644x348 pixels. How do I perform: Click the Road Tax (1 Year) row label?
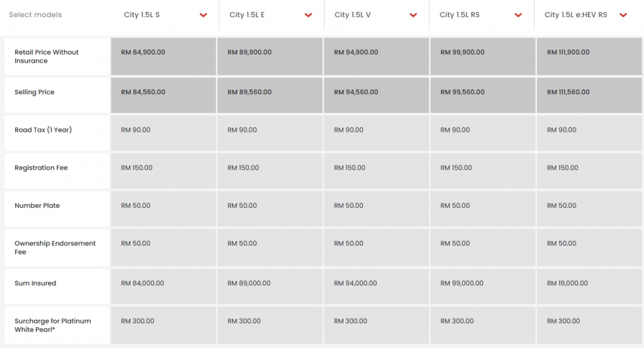(x=43, y=130)
